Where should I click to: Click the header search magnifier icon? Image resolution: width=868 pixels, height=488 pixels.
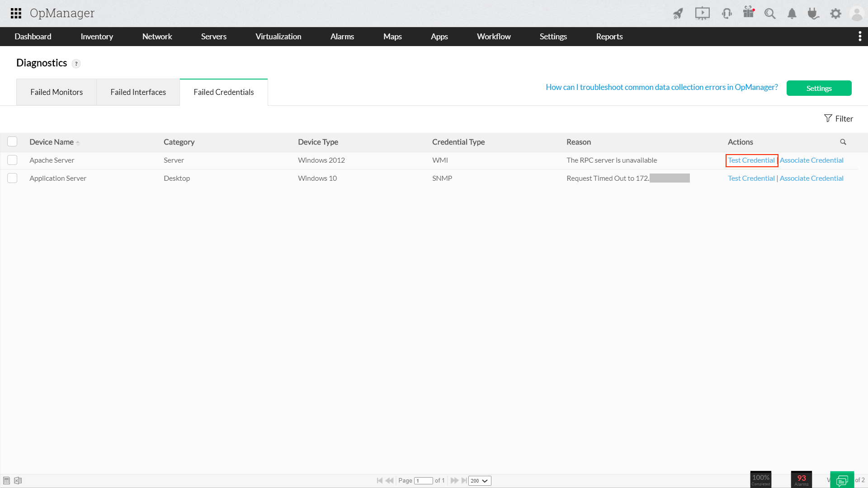coord(769,14)
